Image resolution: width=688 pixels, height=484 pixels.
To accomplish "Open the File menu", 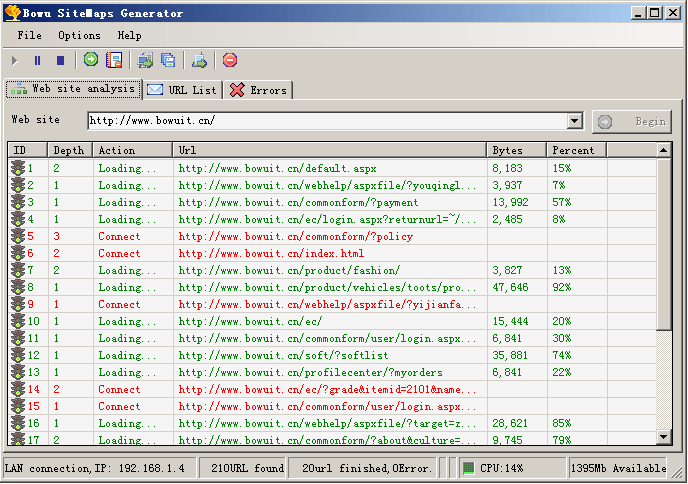I will pyautogui.click(x=29, y=36).
